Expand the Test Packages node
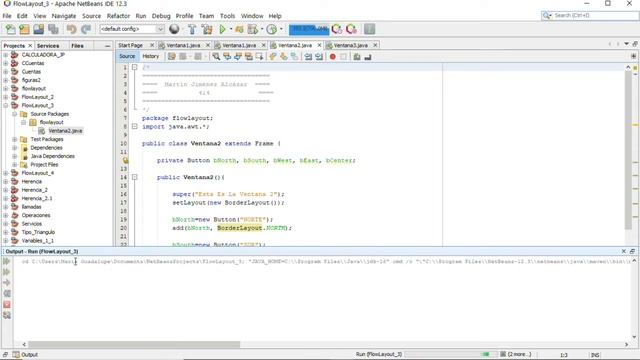 [15, 139]
